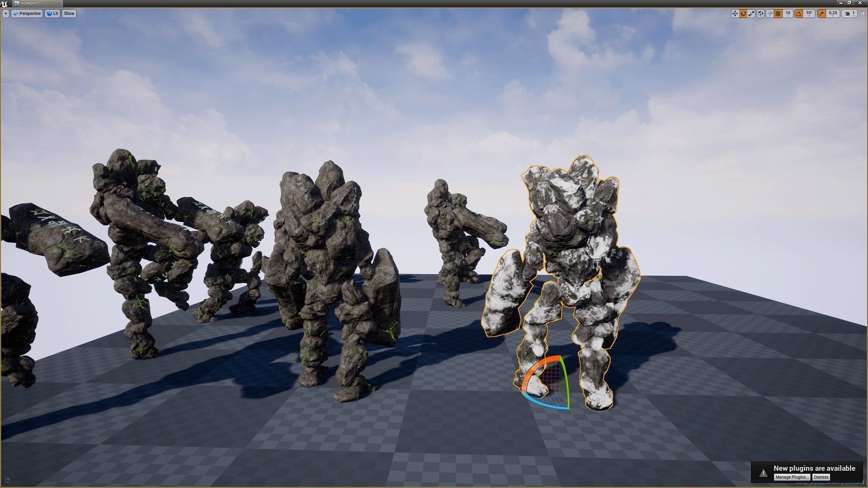Select the Viewport 1 tab
Screen dimensions: 868x488
[x=38, y=4]
